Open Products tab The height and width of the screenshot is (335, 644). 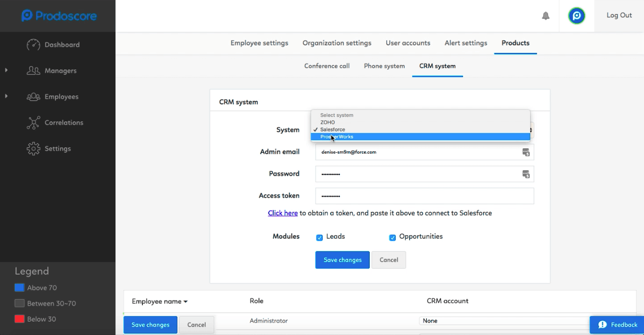(x=516, y=43)
